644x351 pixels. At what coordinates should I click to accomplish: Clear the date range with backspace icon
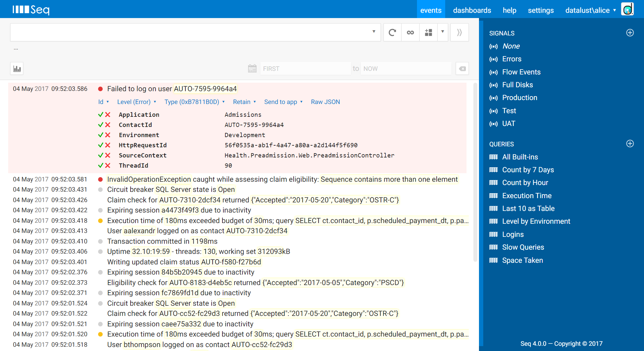coord(462,69)
